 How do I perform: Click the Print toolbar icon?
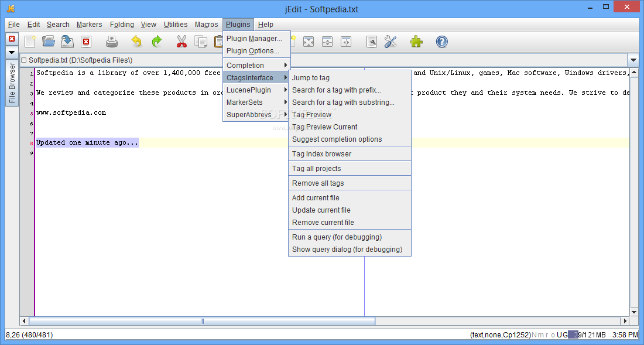tap(112, 42)
